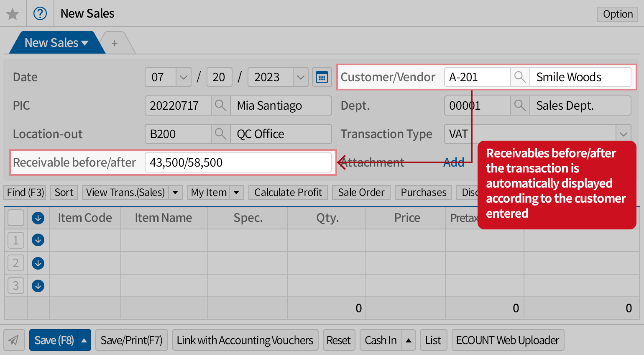Click the Dept. search magnifier icon
Viewport: 644px width, 355px height.
[520, 105]
